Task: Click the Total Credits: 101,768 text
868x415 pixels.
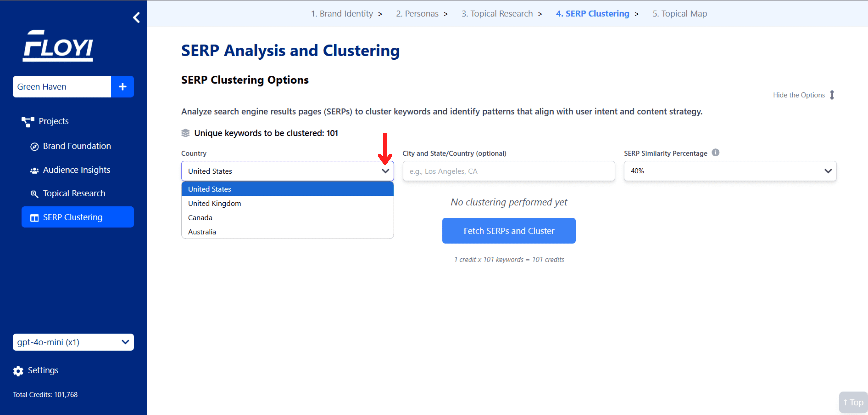Action: tap(45, 394)
